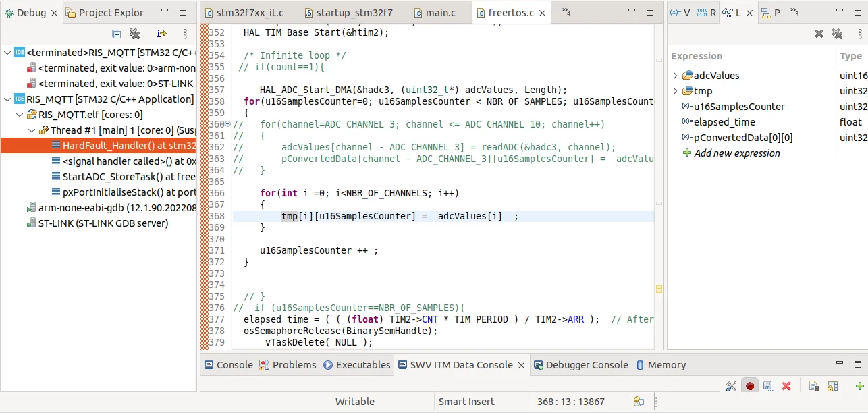Viewport: 868px width, 413px height.
Task: Toggle instruction stepping mode icon
Action: click(x=161, y=34)
